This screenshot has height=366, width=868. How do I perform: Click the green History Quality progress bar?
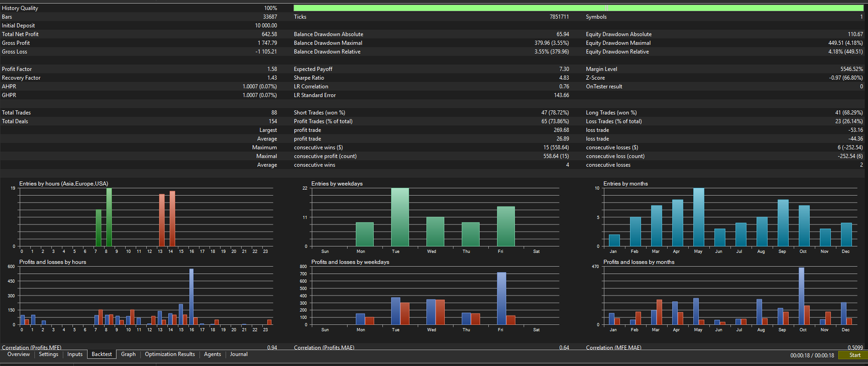coord(578,8)
